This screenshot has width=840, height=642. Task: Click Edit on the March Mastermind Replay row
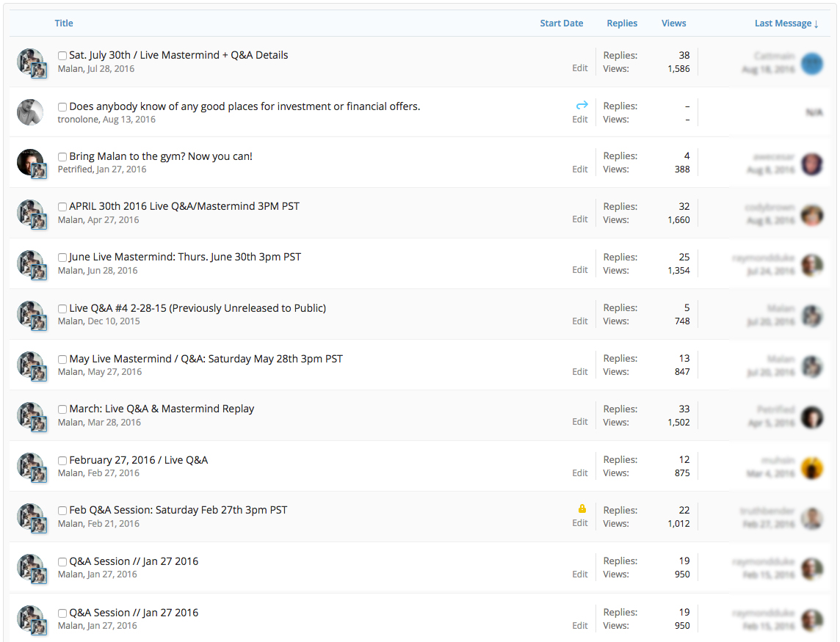coord(580,422)
